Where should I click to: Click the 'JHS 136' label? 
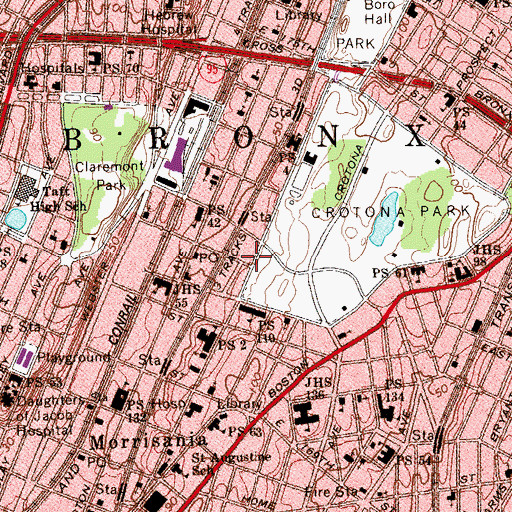tap(319, 388)
